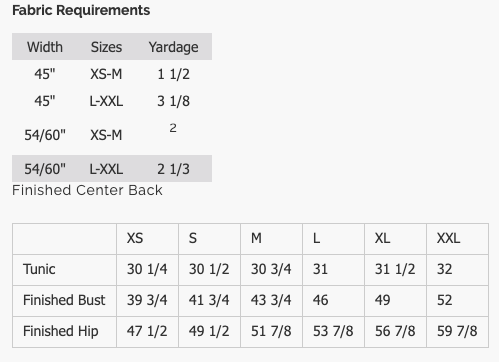Click the 31 1/2 Tunic XL cell
This screenshot has height=362, width=499.
tap(396, 270)
